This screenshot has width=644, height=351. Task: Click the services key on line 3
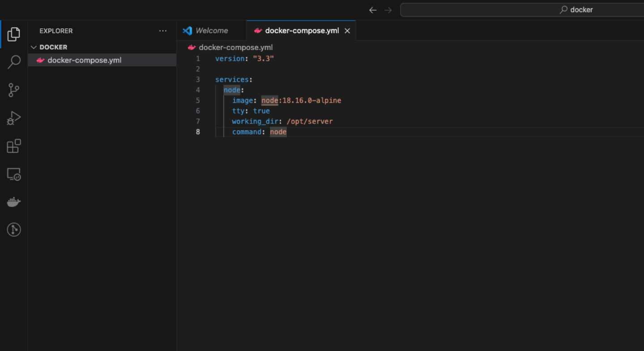coord(232,80)
